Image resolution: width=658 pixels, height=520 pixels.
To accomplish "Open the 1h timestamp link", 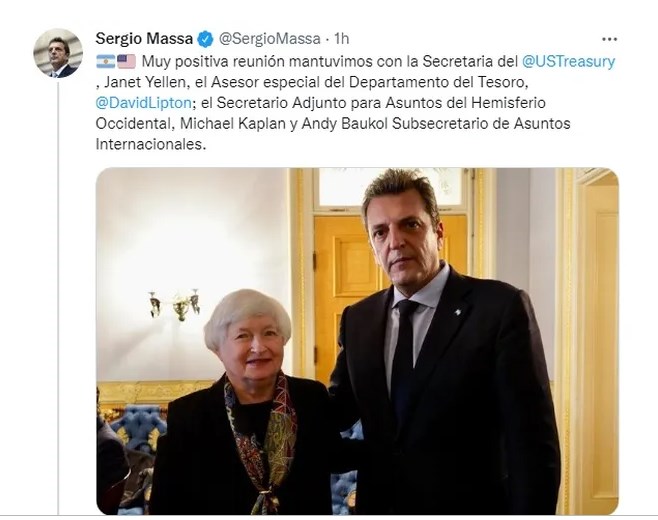I will coord(342,39).
